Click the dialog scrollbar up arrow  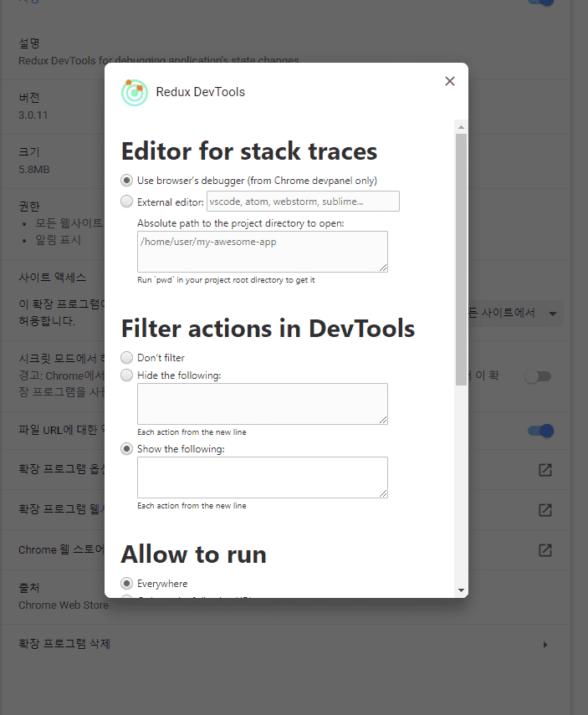click(x=461, y=127)
